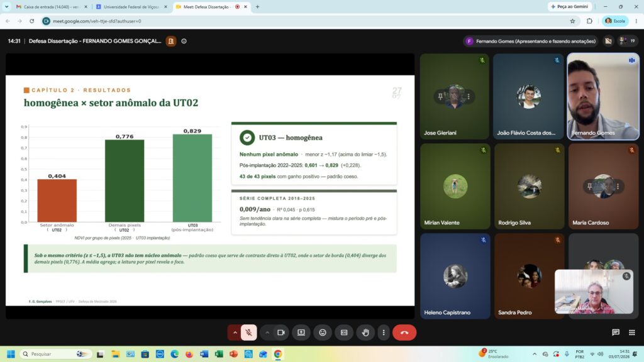
Task: Open more options on Maria Cardoso tile
Action: [618, 186]
